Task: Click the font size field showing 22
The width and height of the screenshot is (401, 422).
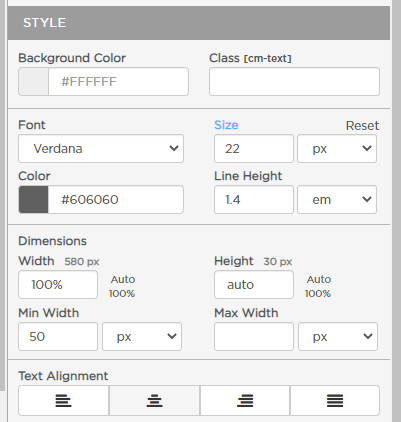Action: coord(254,149)
